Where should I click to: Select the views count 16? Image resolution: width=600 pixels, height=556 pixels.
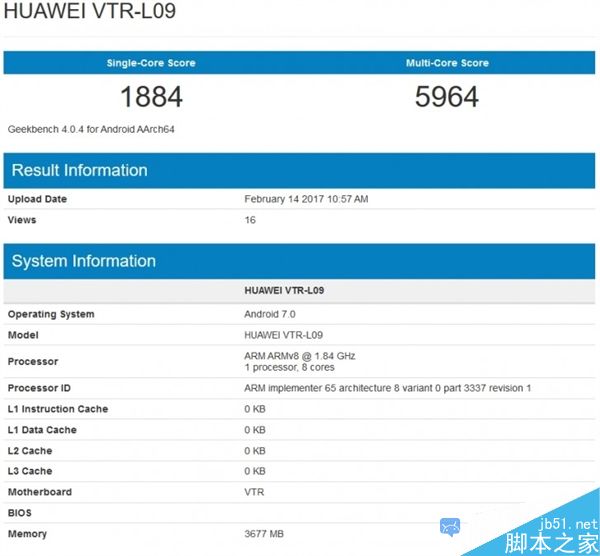250,220
